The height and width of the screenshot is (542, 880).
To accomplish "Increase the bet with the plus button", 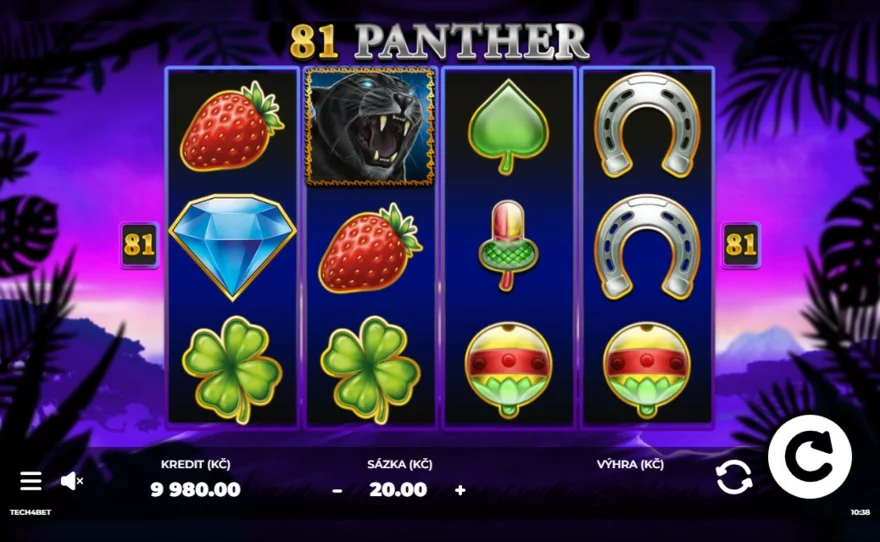I will (460, 490).
